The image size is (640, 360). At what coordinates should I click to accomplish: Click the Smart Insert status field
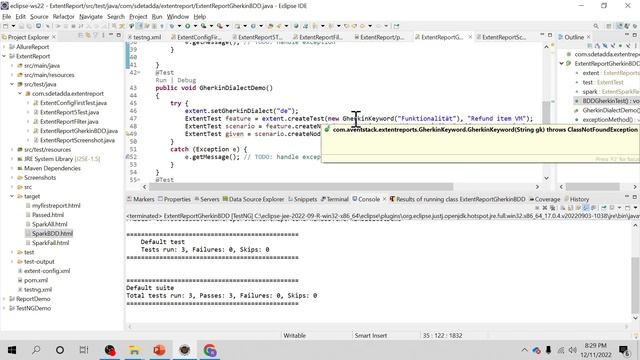tap(371, 336)
